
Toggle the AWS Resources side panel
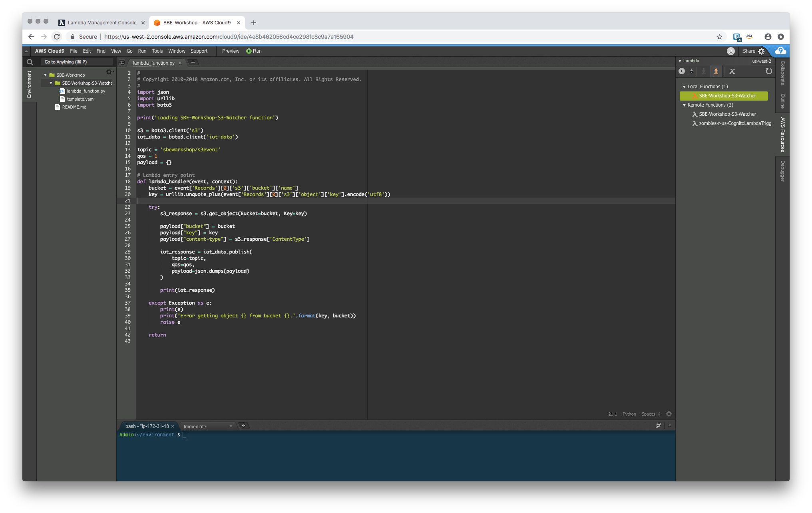tap(782, 135)
